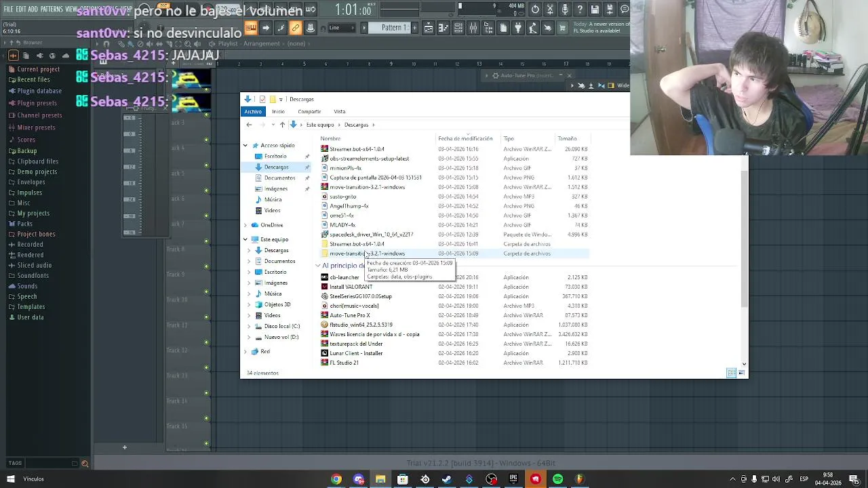The image size is (868, 488).
Task: Select the browser audio waveform tab icon
Action: click(14, 56)
